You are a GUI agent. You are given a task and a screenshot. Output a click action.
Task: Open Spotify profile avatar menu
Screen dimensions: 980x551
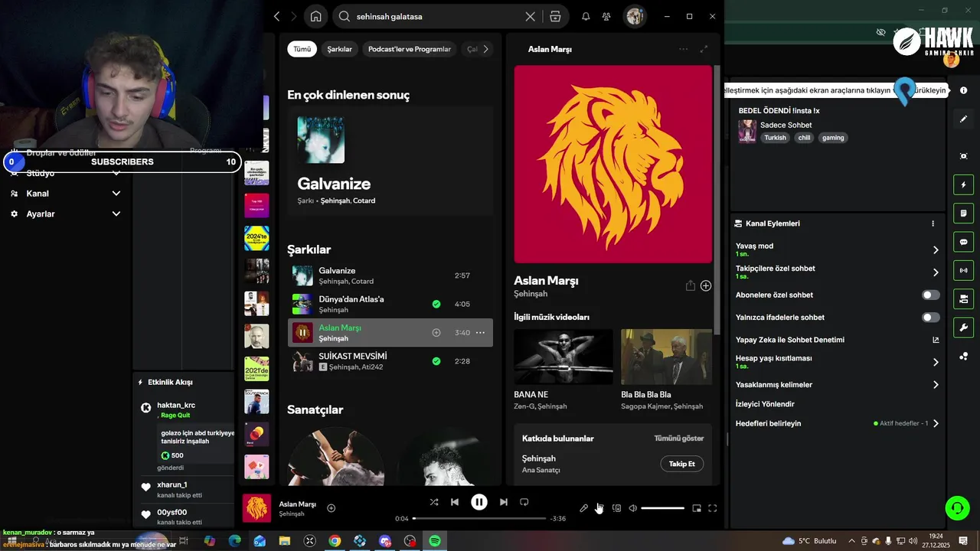(634, 16)
